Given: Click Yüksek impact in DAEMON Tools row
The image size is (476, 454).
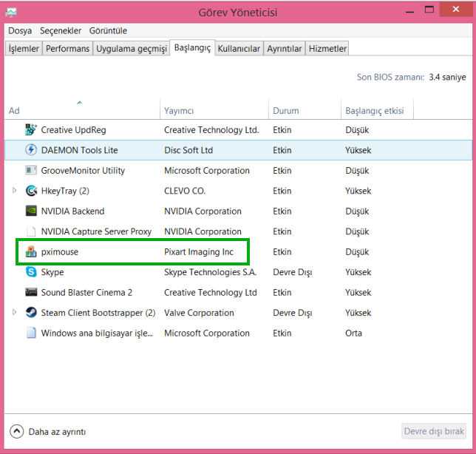Looking at the screenshot, I should [358, 150].
